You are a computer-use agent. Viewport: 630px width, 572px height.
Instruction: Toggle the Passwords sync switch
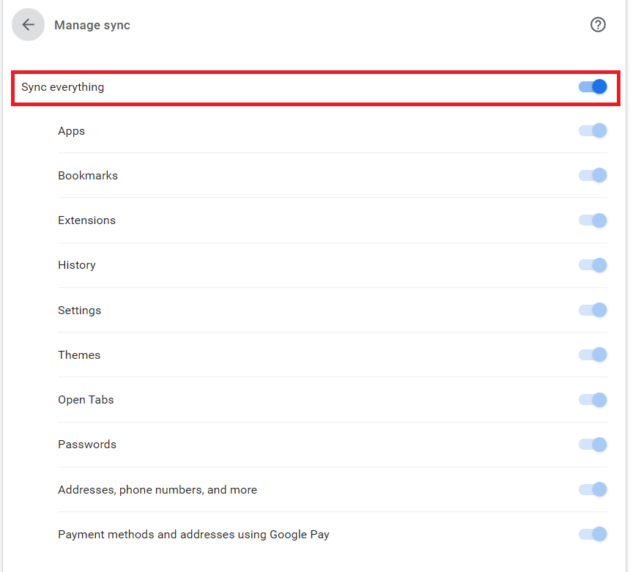[x=593, y=444]
